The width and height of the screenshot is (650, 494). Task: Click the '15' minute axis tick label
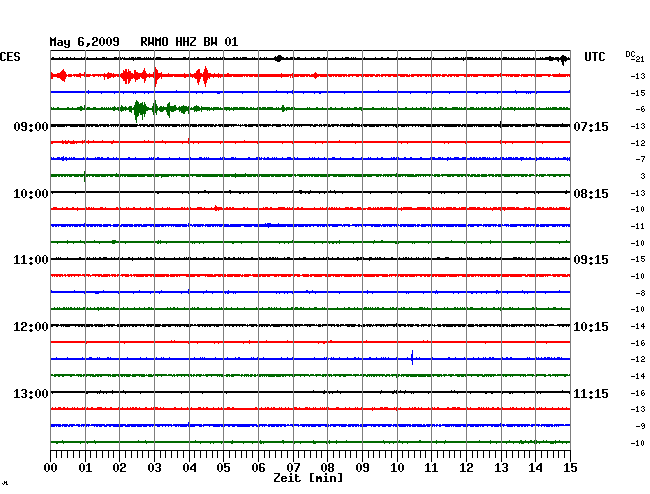570,468
